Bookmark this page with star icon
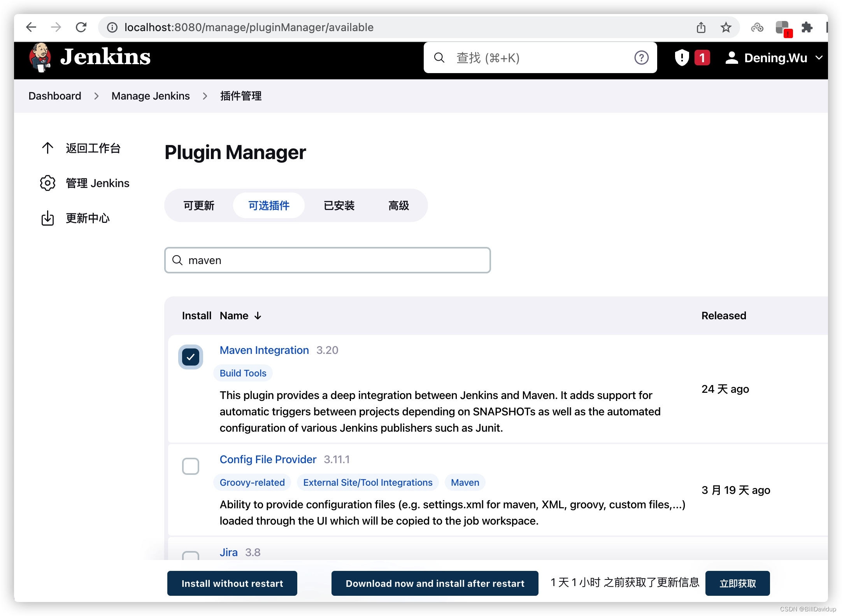This screenshot has height=616, width=842. [x=726, y=27]
